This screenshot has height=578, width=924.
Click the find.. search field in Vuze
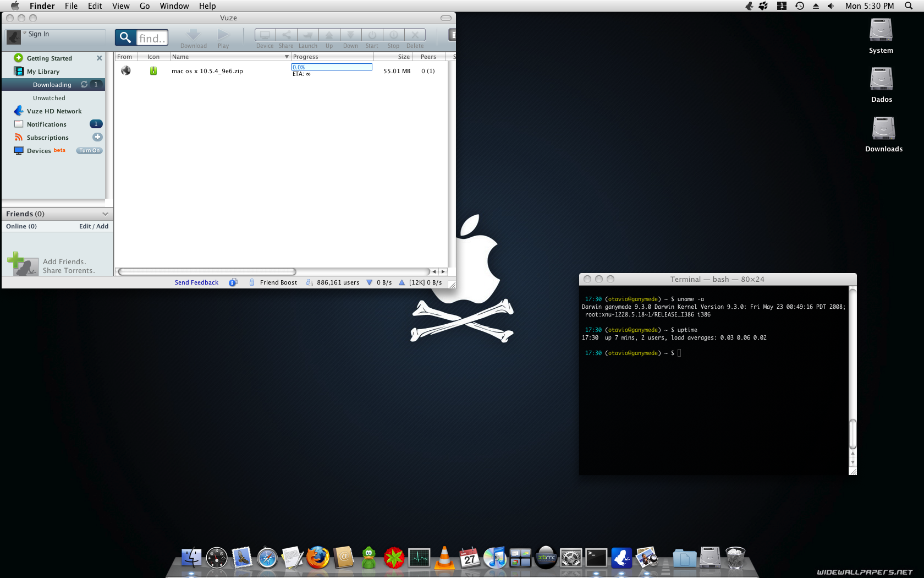(152, 37)
